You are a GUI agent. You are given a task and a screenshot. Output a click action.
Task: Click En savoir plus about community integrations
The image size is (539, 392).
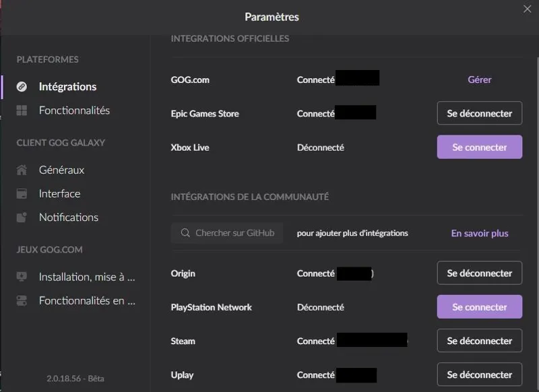coord(479,232)
